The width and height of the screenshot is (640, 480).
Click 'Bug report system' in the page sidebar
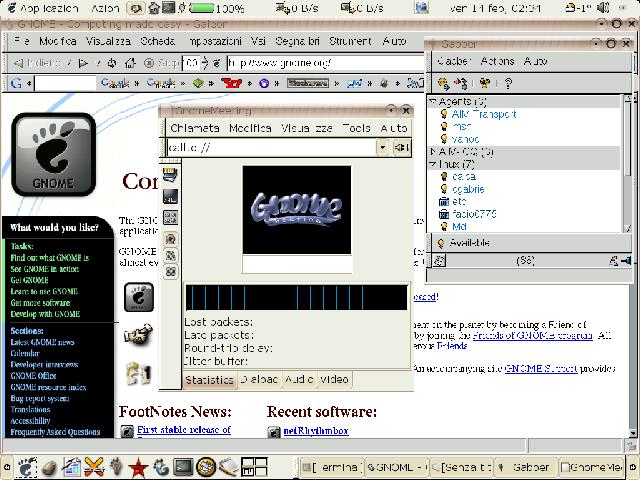tap(40, 398)
